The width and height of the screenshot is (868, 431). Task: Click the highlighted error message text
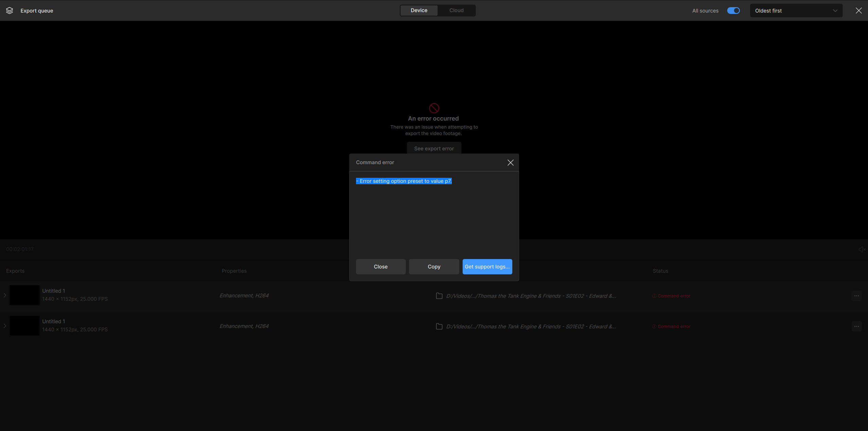point(404,181)
